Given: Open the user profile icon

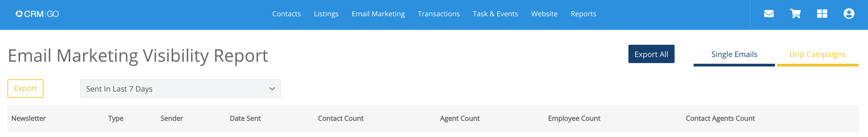Looking at the screenshot, I should (x=849, y=14).
